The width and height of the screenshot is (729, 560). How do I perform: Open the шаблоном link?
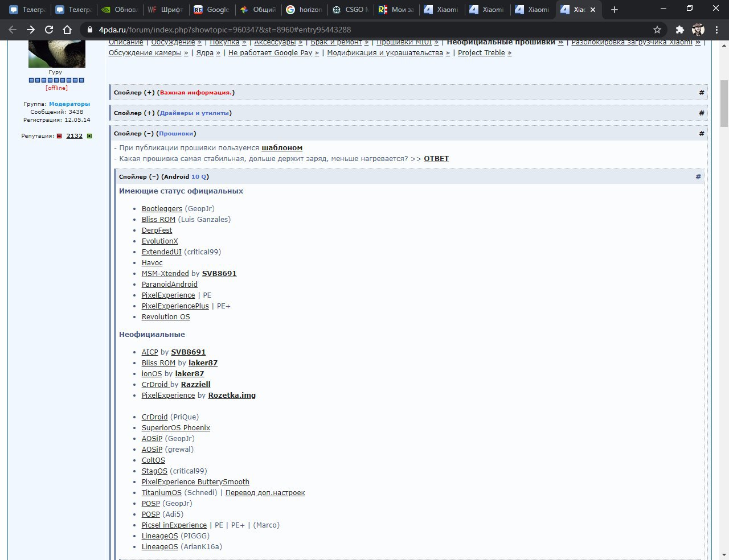(282, 148)
